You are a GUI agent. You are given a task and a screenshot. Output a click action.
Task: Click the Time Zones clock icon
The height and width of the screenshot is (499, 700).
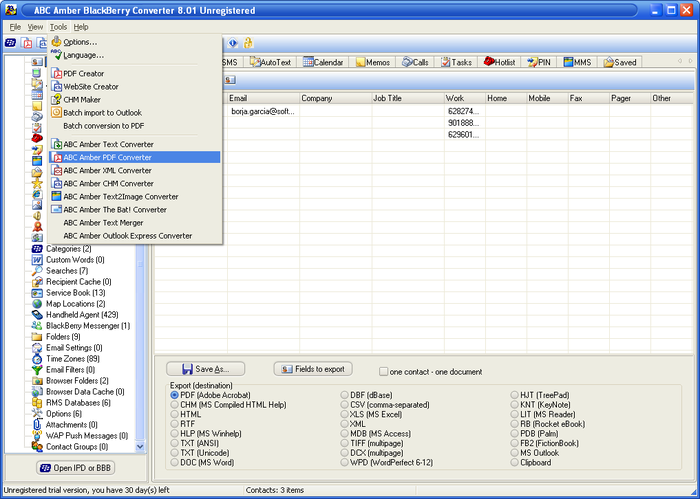coord(37,359)
